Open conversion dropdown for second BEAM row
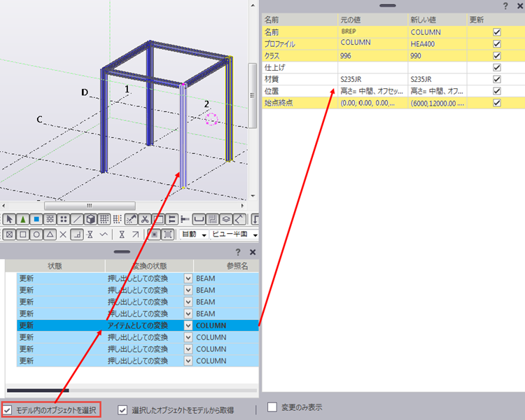This screenshot has width=525, height=420. (188, 290)
